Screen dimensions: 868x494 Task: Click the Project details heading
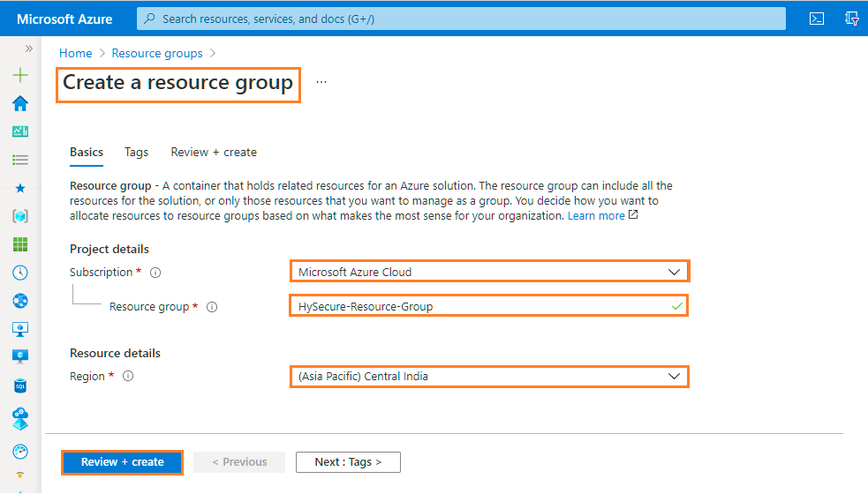pos(109,249)
